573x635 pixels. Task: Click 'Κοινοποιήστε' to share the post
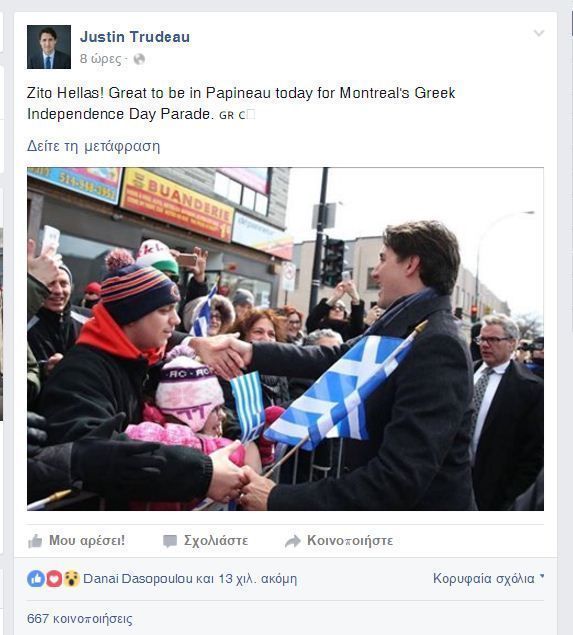coord(350,541)
